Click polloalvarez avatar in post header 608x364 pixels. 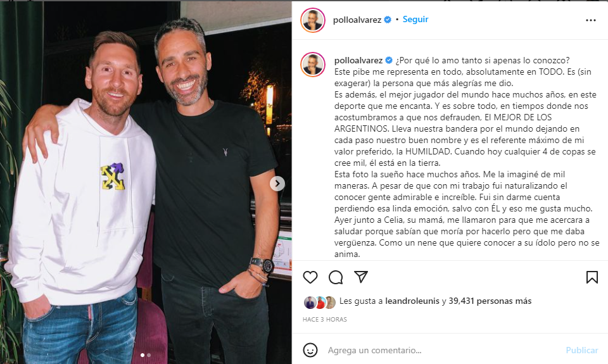(312, 20)
